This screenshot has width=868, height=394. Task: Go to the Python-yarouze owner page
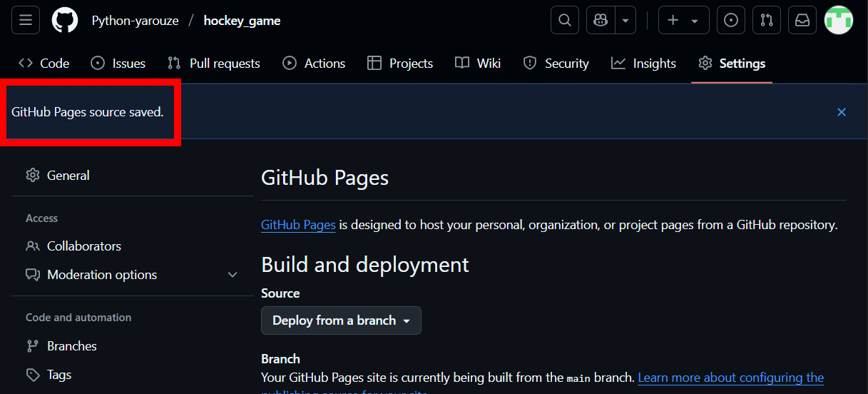[x=136, y=21]
